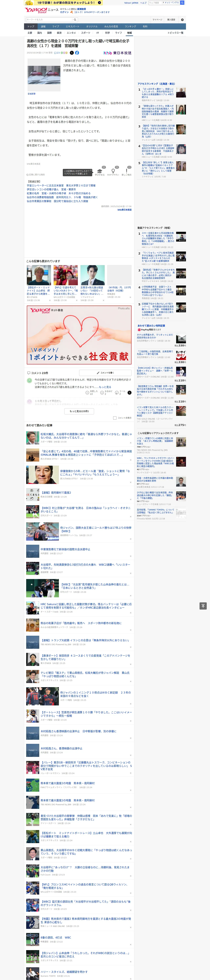Open related article 紅葉の名所 宮城・大崎市の鳴子峡
Screen dimensions: 210x980
59,193
